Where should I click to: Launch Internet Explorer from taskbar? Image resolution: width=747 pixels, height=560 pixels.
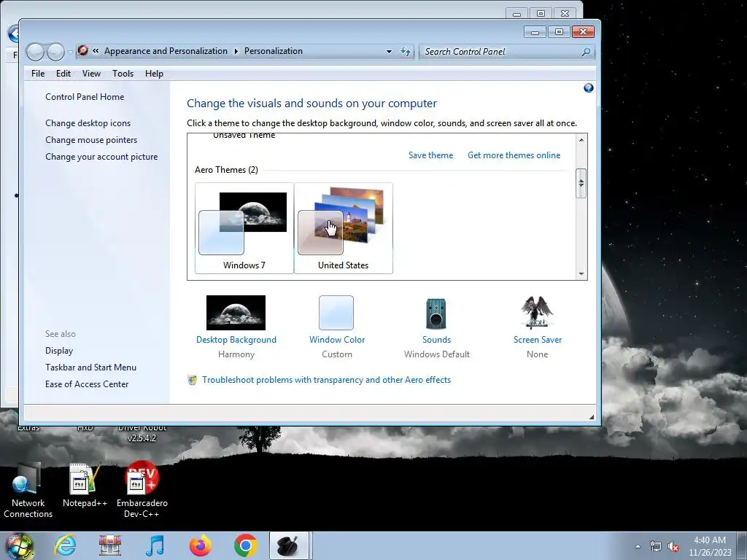click(x=65, y=545)
